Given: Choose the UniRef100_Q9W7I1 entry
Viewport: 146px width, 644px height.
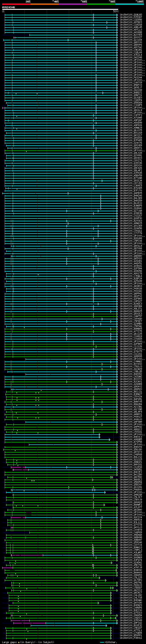Looking at the screenshot, I should (x=131, y=95).
